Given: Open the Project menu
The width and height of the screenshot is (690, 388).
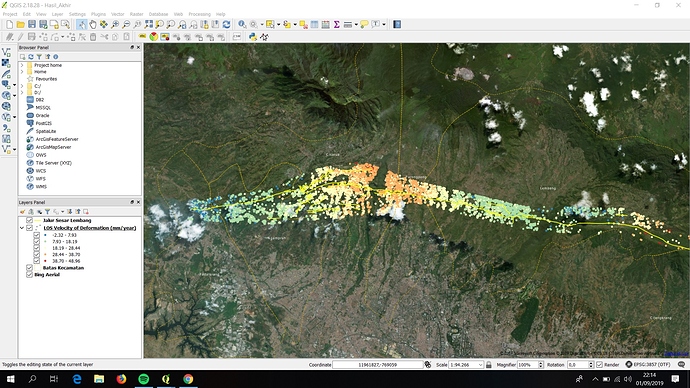Looking at the screenshot, I should pyautogui.click(x=10, y=14).
